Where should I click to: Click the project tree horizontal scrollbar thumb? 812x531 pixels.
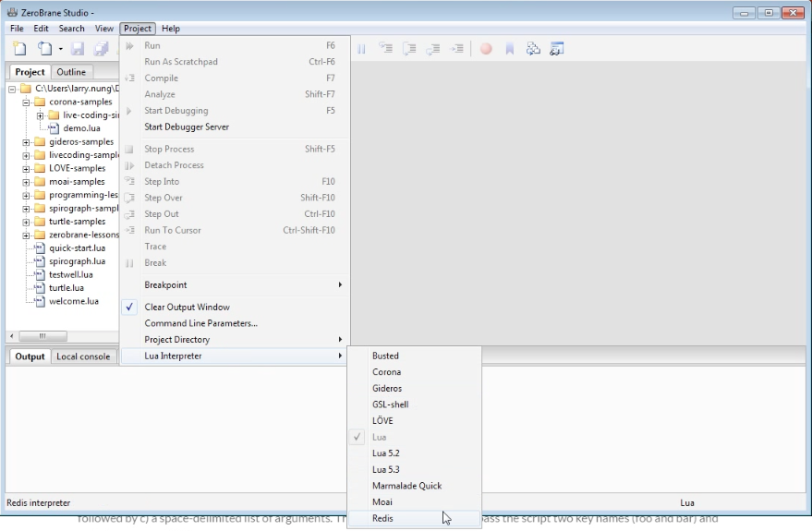(43, 336)
